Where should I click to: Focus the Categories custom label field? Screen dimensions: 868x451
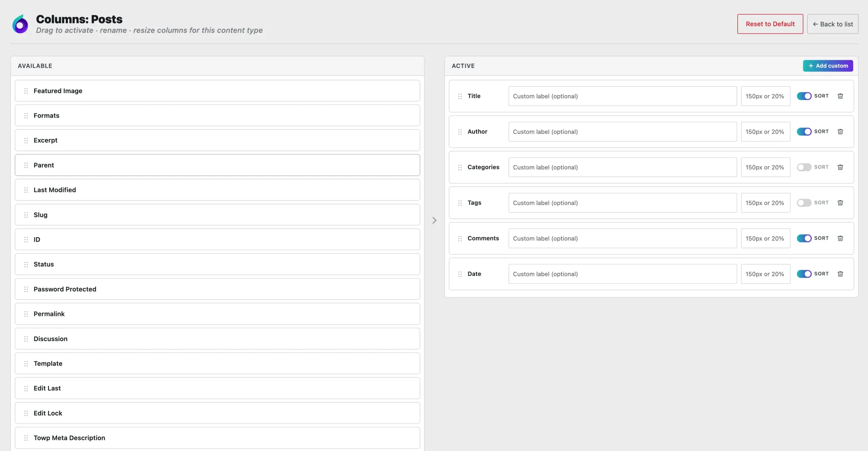tap(623, 167)
